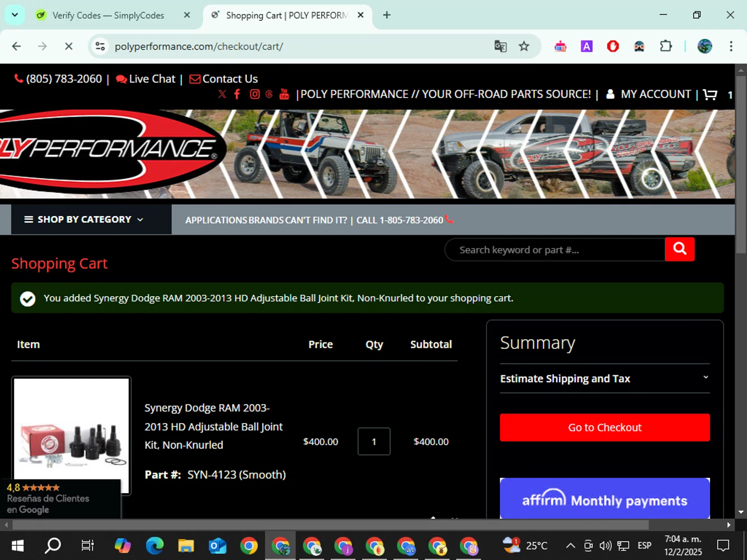
Task: Stop loading the page
Action: [69, 46]
